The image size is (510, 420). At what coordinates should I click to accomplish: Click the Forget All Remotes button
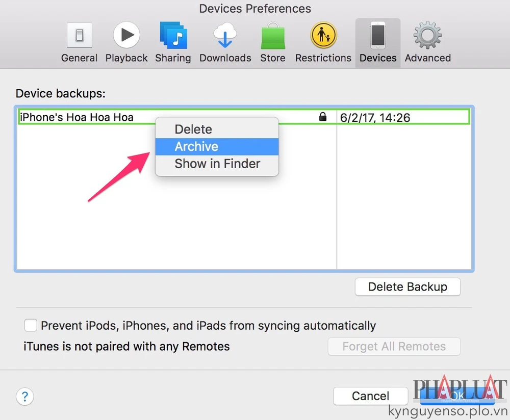coord(394,347)
